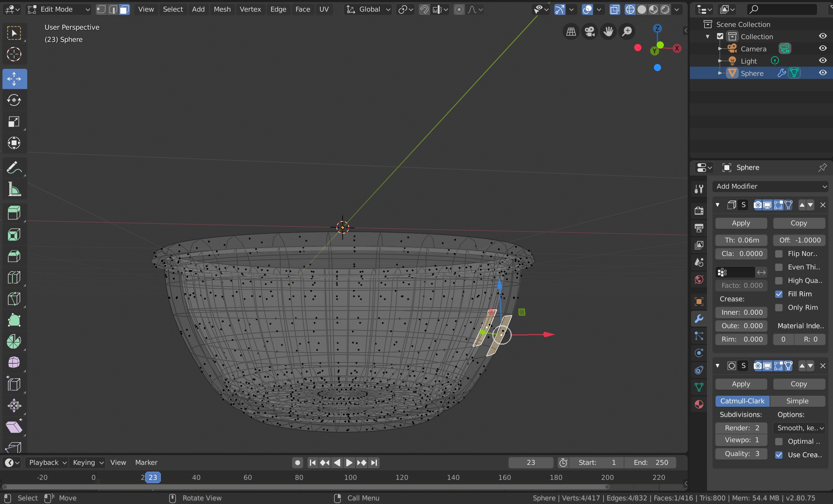The width and height of the screenshot is (833, 504).
Task: Uncheck the Fill Rim checkbox
Action: pyautogui.click(x=779, y=294)
